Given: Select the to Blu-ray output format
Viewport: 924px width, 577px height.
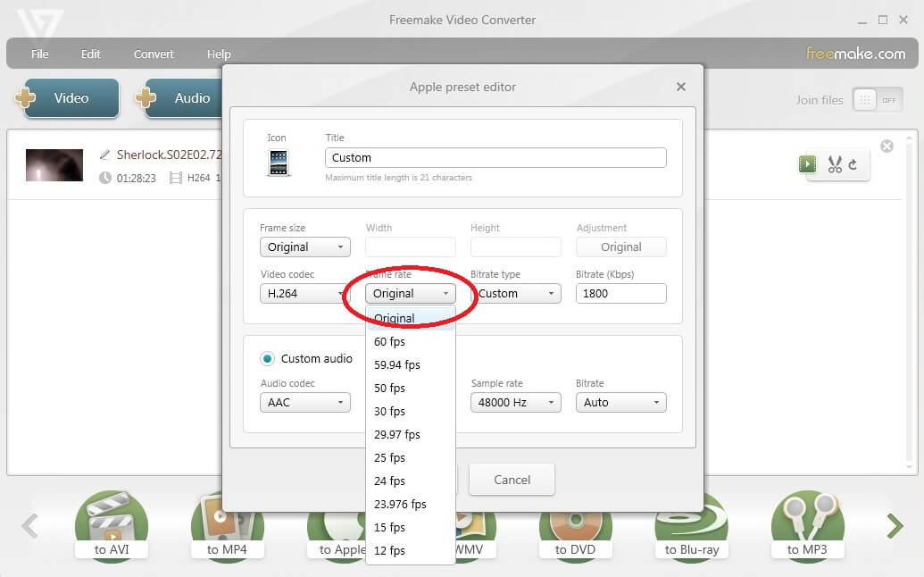Looking at the screenshot, I should click(x=691, y=526).
